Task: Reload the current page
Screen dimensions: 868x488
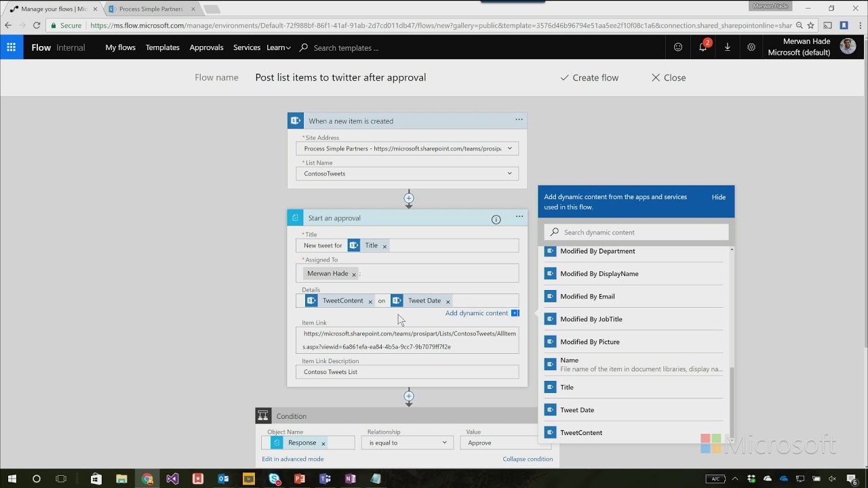Action: pyautogui.click(x=37, y=25)
